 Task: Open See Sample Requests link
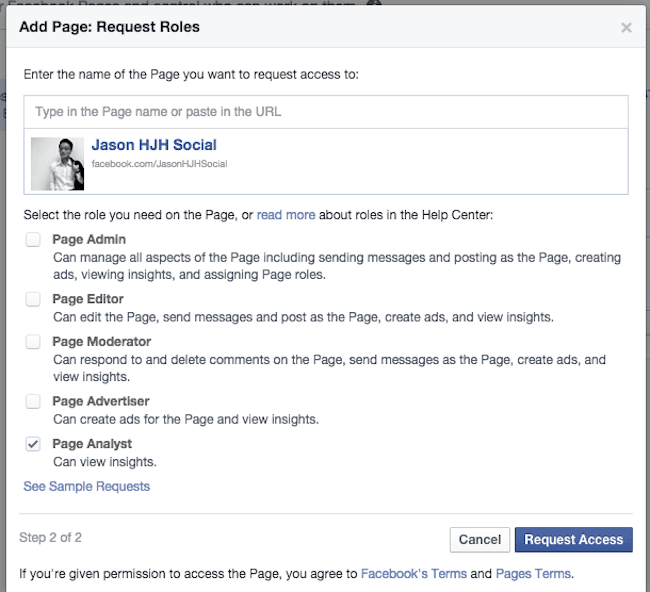pyautogui.click(x=87, y=486)
